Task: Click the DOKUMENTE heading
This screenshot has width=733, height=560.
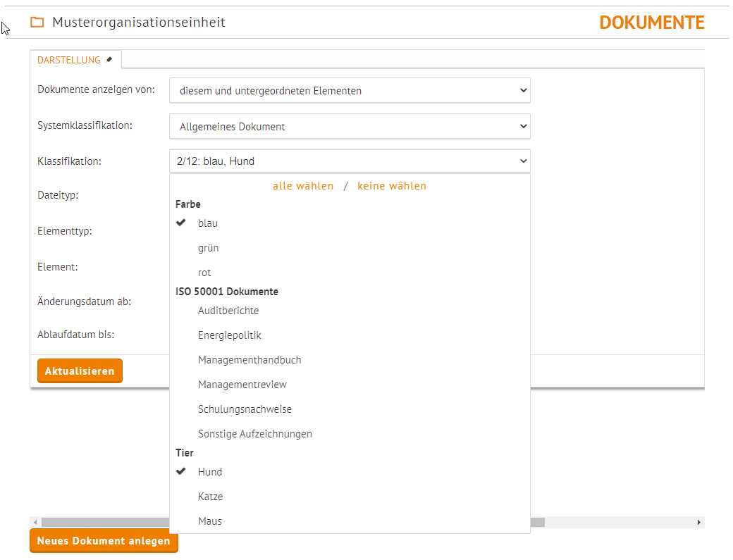Action: click(x=652, y=23)
